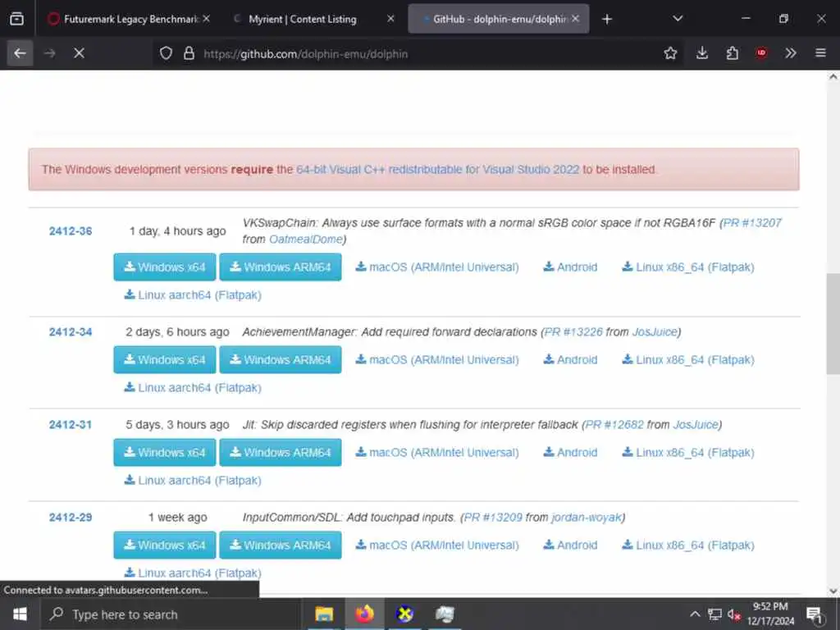Click the address bar URL field

[x=418, y=53]
